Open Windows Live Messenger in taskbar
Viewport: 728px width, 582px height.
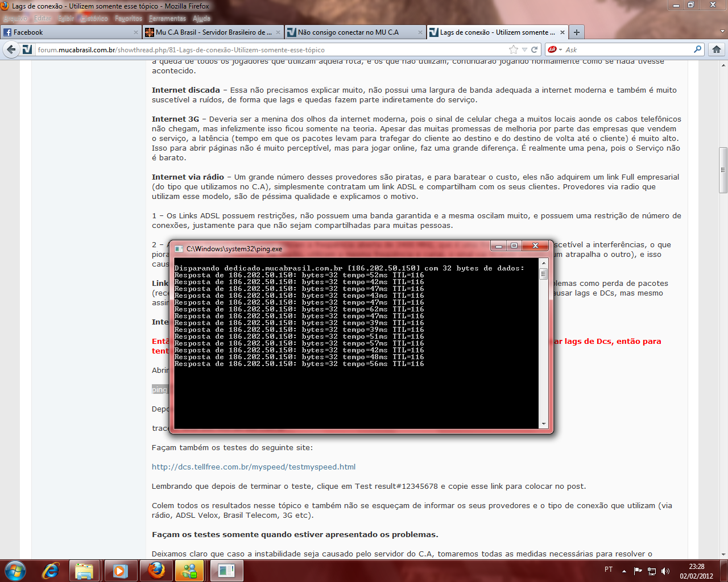point(189,570)
